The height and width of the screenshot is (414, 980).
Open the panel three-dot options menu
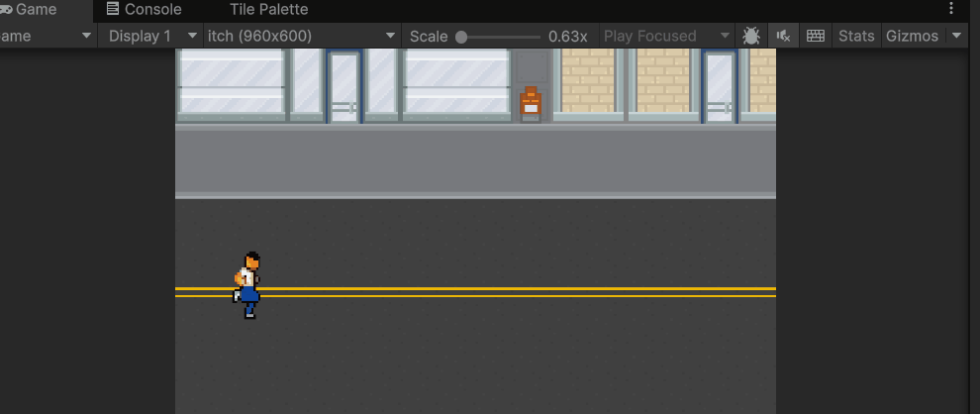951,9
